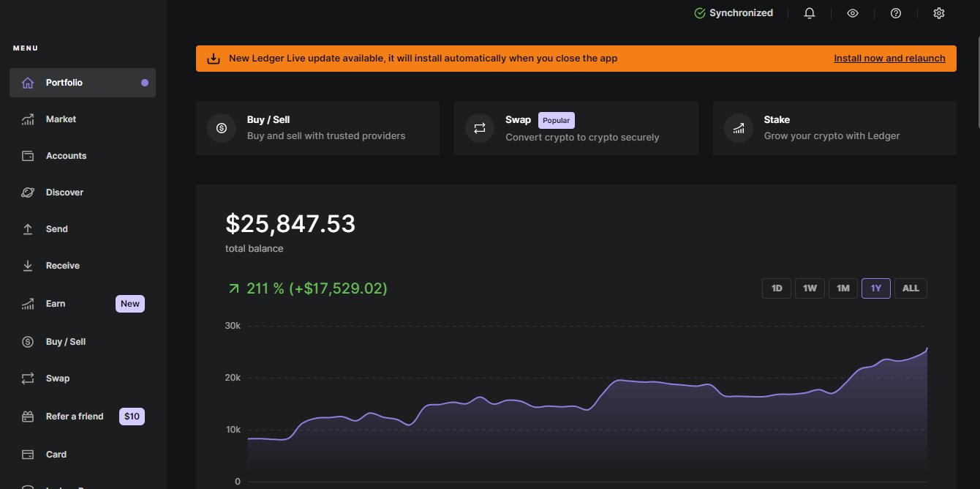
Task: Click Install now and relaunch link
Action: tap(889, 59)
